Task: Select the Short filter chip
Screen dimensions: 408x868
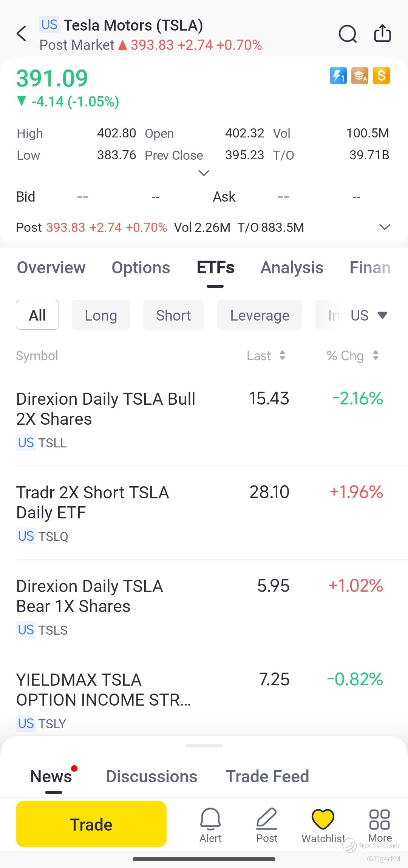Action: tap(173, 315)
